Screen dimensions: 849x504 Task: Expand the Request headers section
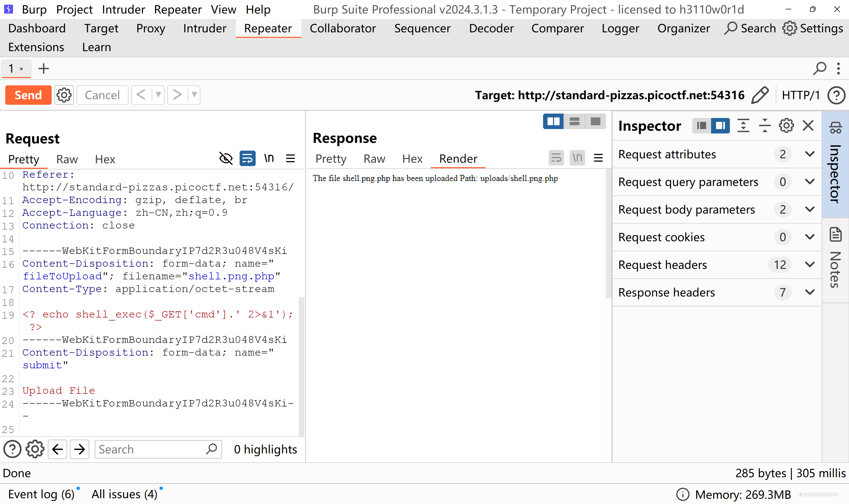[x=809, y=264]
